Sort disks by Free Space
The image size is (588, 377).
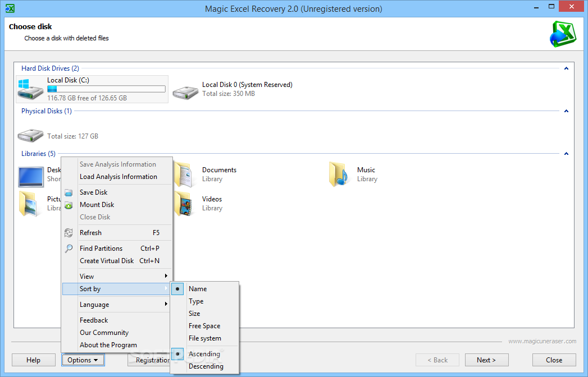click(x=204, y=326)
